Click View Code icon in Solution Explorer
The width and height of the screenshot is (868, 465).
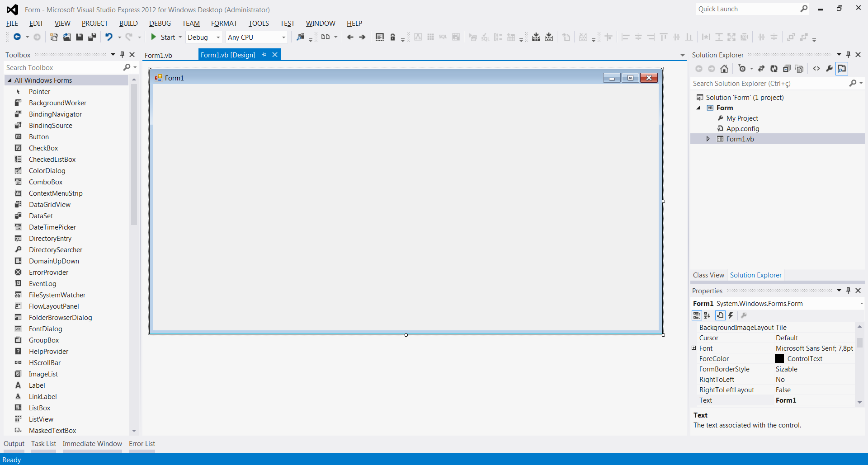coord(816,69)
